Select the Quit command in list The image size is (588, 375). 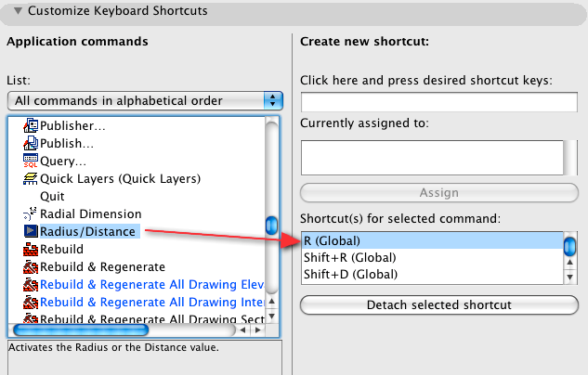(52, 196)
